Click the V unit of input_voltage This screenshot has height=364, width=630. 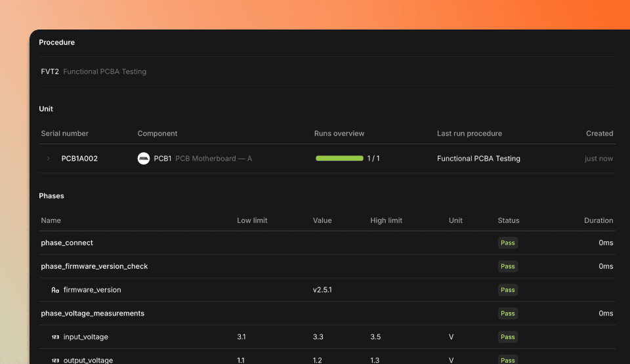click(x=451, y=336)
